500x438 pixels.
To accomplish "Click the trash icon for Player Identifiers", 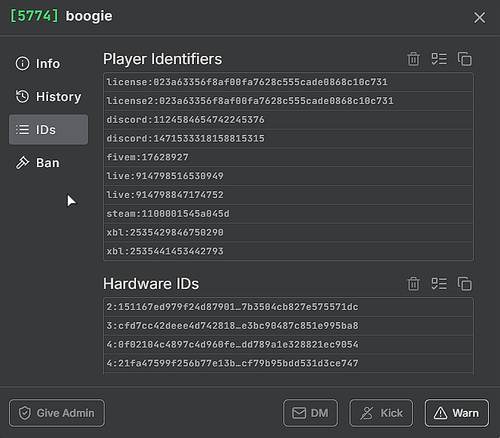I will pos(413,59).
